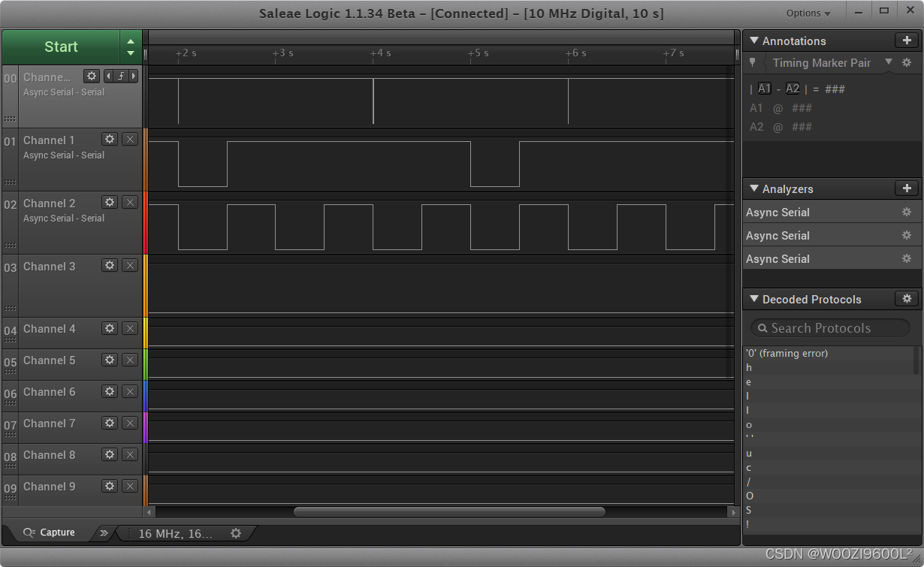This screenshot has width=924, height=567.
Task: Place timing marker A1
Action: pyautogui.click(x=764, y=89)
